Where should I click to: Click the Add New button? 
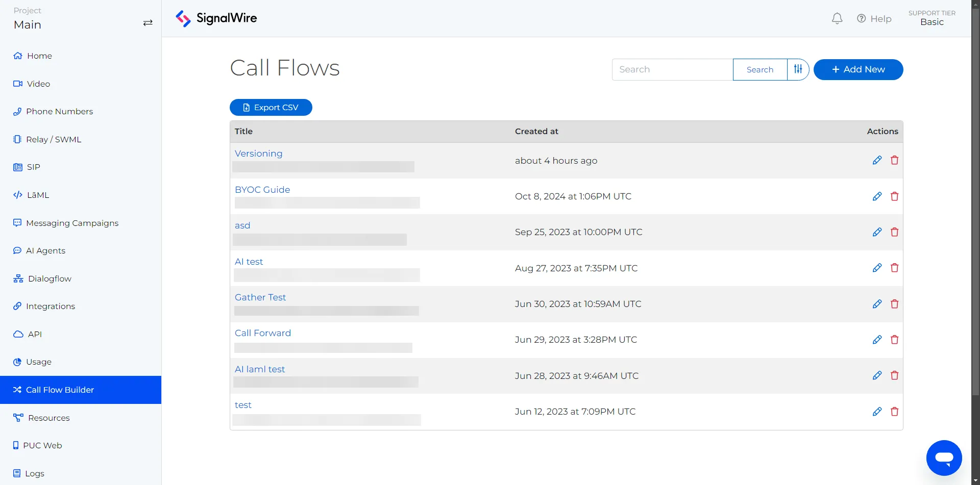point(858,69)
